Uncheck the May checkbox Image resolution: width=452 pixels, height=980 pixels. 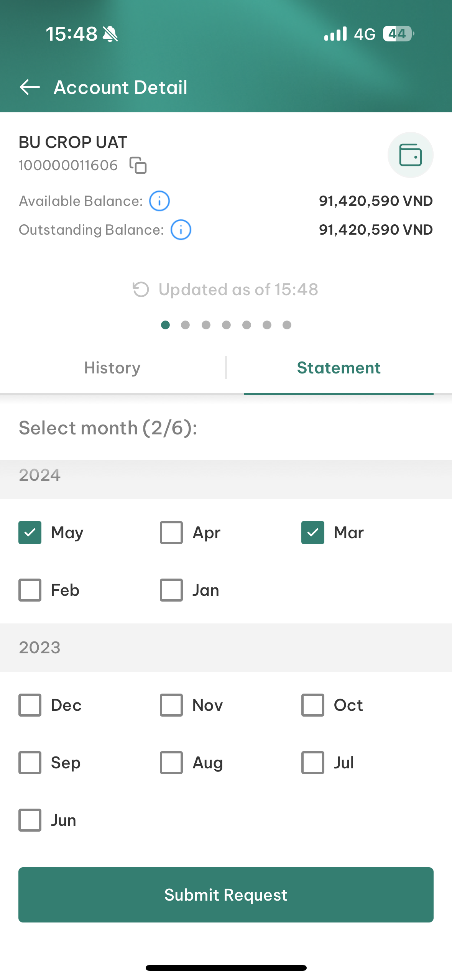30,533
